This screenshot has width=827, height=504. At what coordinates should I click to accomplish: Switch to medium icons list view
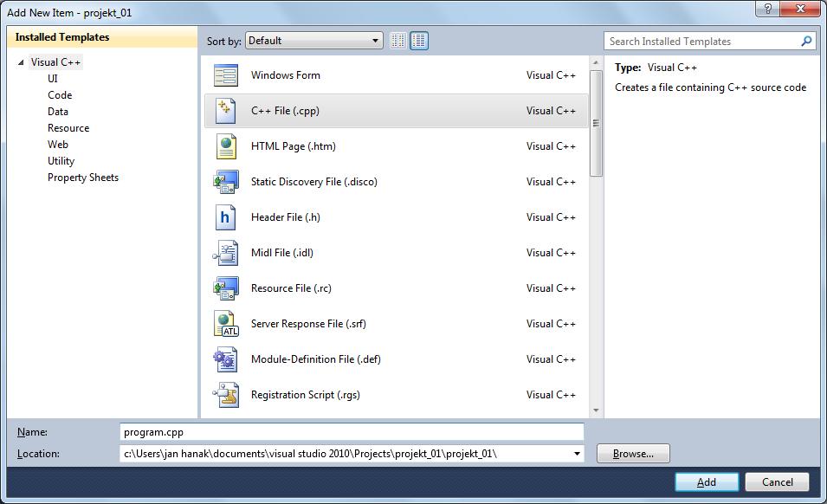pos(419,41)
